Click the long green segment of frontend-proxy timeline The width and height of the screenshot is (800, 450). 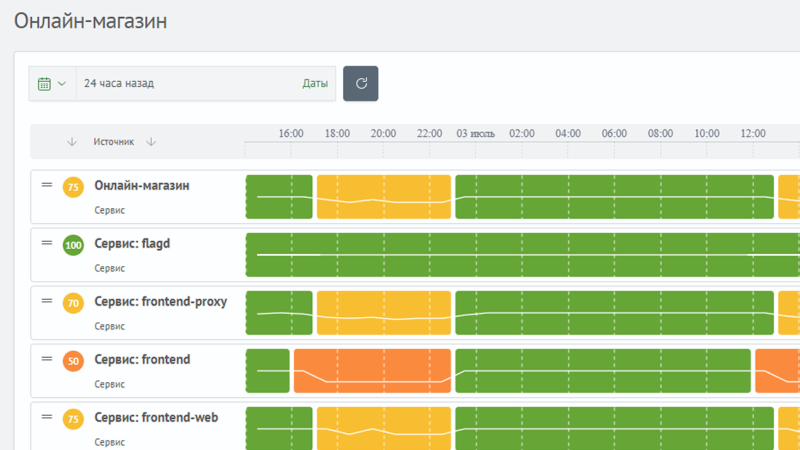[614, 313]
